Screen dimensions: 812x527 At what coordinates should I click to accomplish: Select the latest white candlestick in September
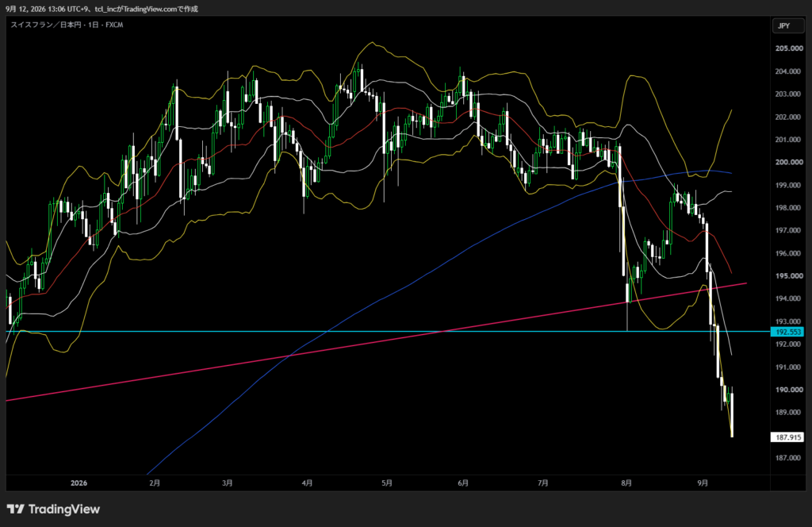pos(732,414)
